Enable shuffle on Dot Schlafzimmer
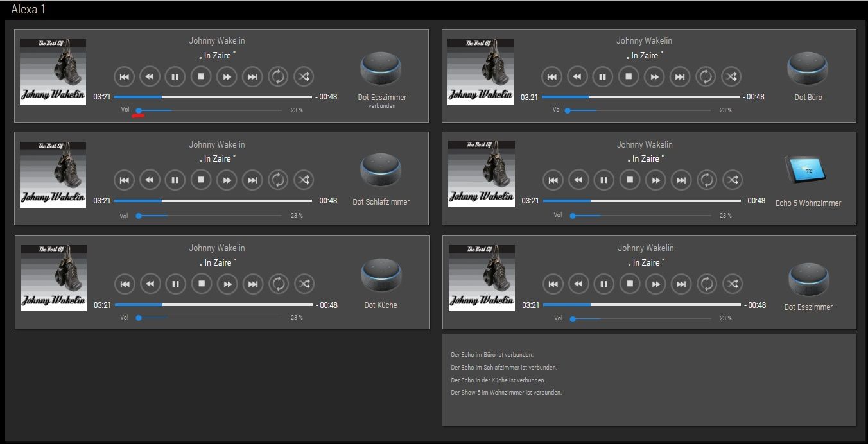 coord(304,180)
